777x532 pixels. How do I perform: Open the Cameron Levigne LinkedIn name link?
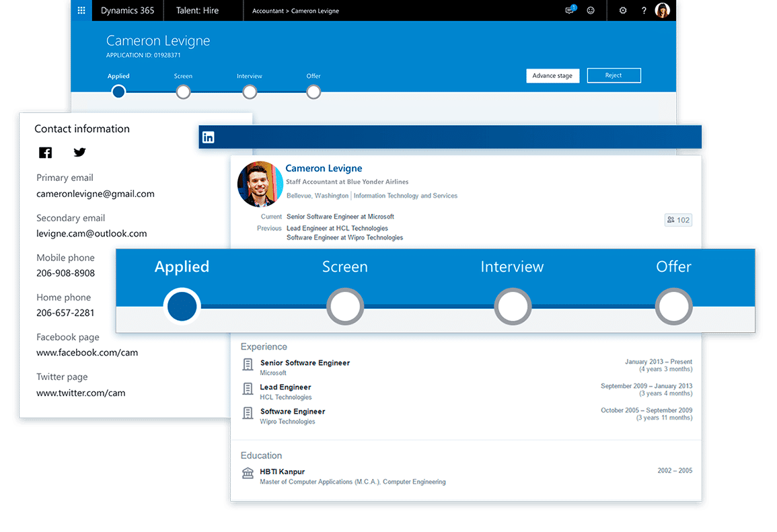(x=324, y=168)
